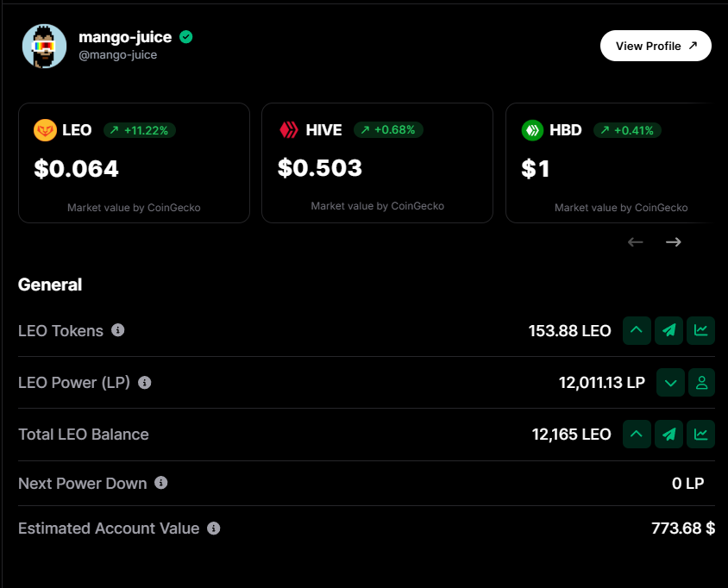
Task: Click Market value by CoinGecko under HIVE
Action: click(378, 206)
